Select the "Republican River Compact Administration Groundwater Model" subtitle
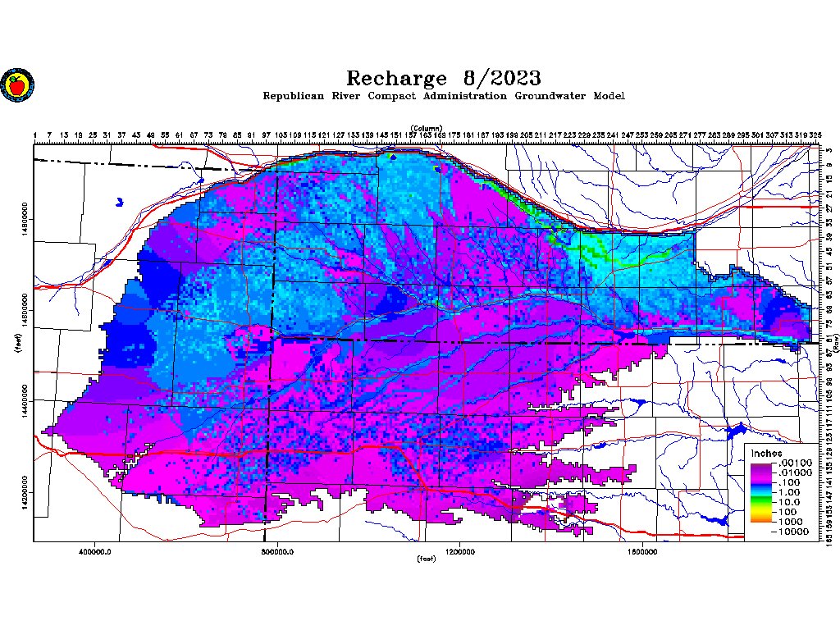 (444, 96)
